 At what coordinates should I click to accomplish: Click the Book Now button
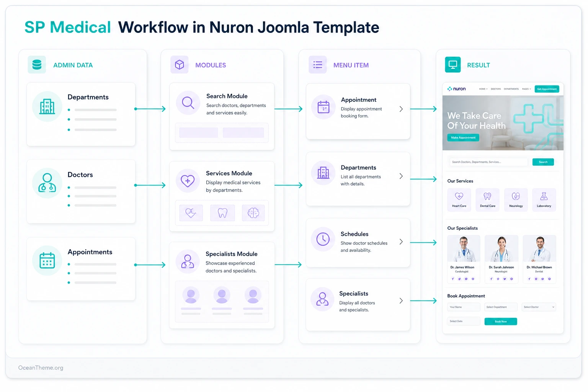click(x=501, y=322)
